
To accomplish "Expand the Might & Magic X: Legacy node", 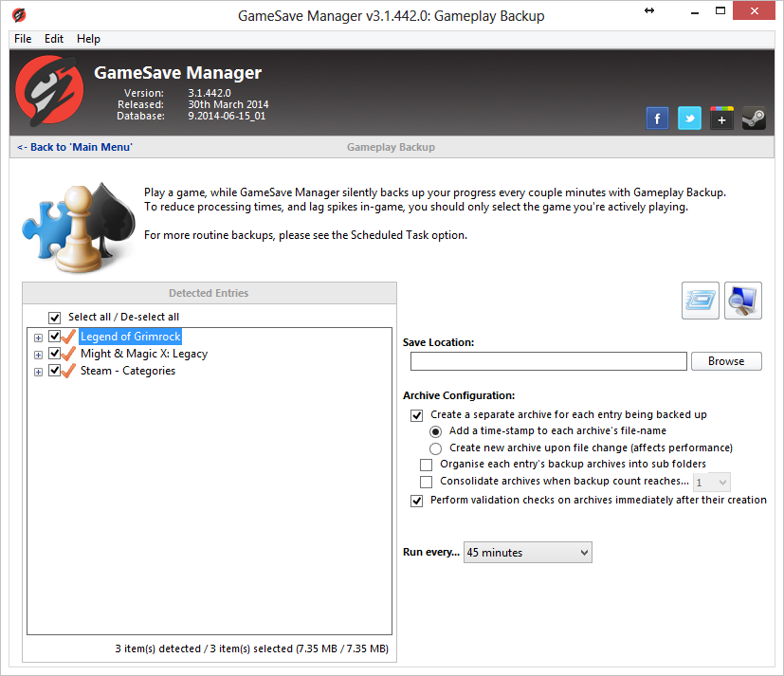I will (38, 355).
